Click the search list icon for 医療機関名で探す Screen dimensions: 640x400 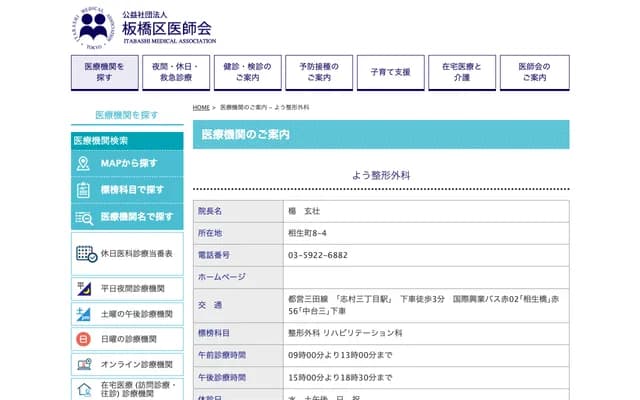tap(84, 217)
